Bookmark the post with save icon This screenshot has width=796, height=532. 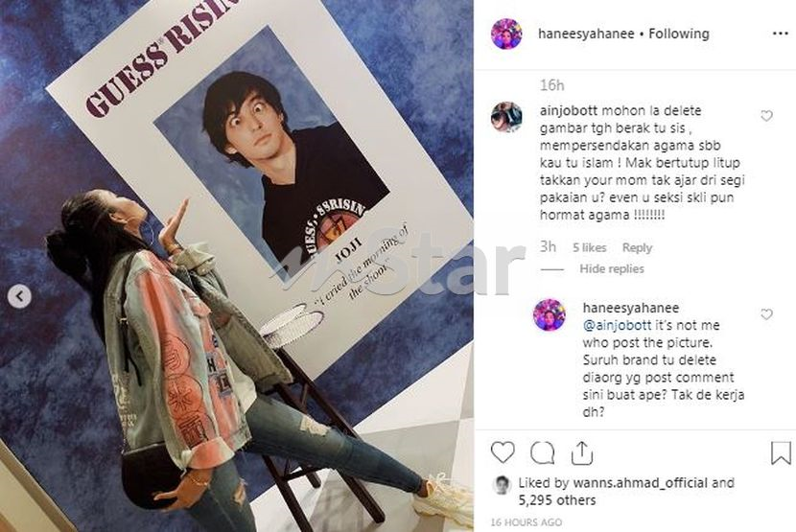(x=781, y=452)
